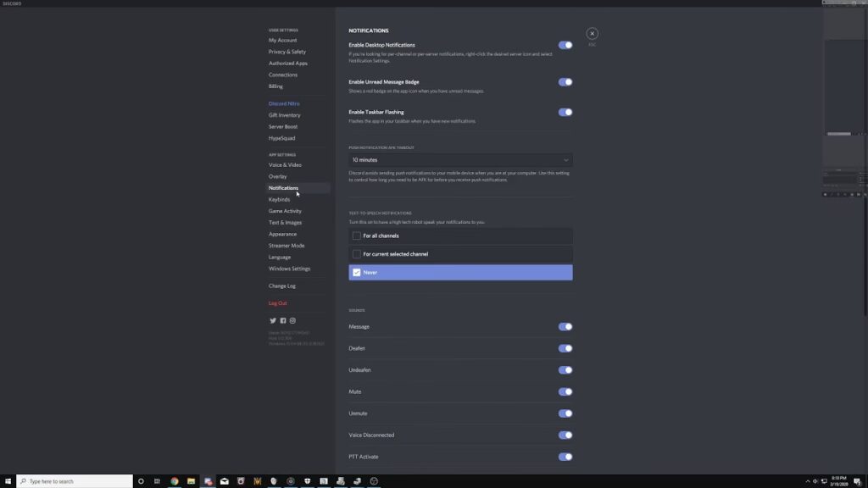
Task: Show hidden system tray icons
Action: click(x=806, y=481)
